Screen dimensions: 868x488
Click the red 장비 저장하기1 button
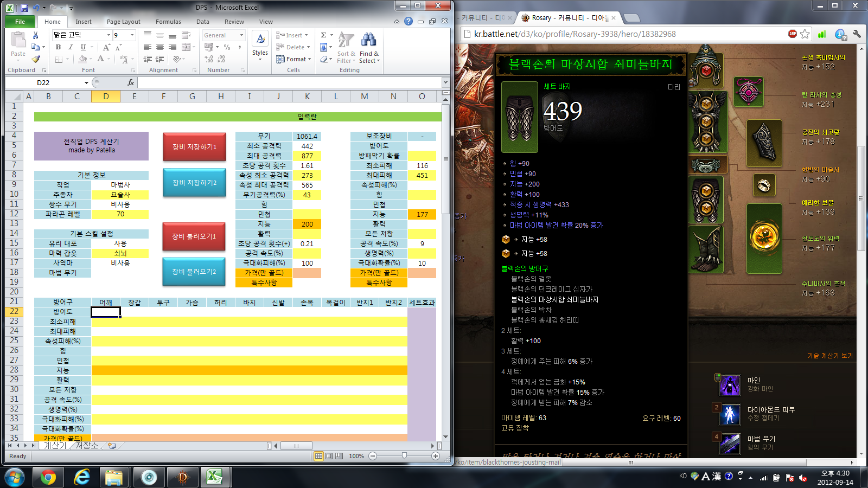point(194,147)
